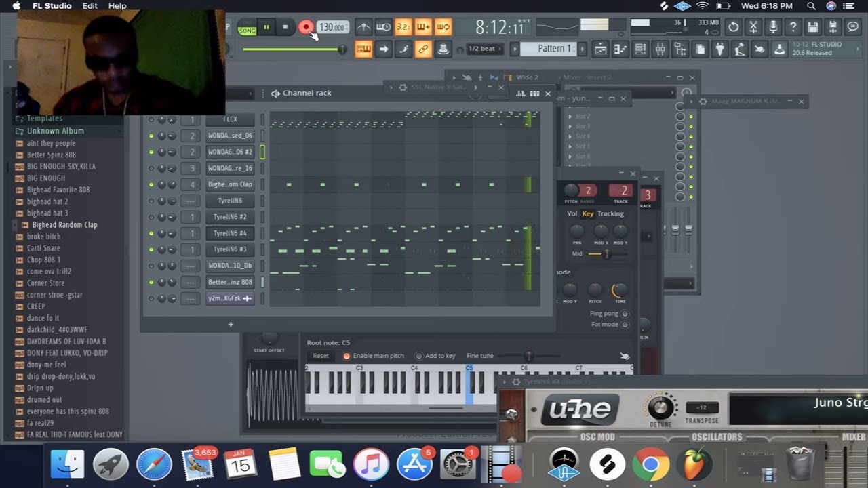Open the Mixer view icon
868x488 pixels.
pos(660,49)
